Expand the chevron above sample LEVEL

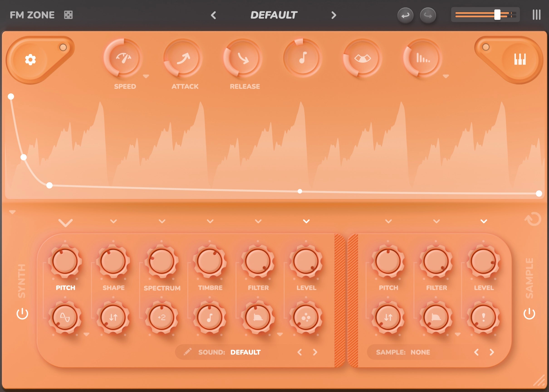tap(484, 221)
